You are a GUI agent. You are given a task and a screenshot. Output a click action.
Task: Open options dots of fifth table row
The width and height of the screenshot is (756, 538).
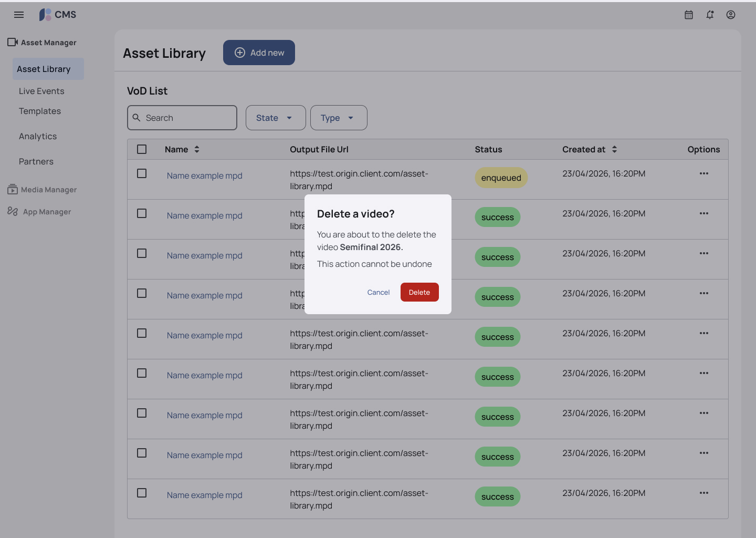click(x=704, y=333)
